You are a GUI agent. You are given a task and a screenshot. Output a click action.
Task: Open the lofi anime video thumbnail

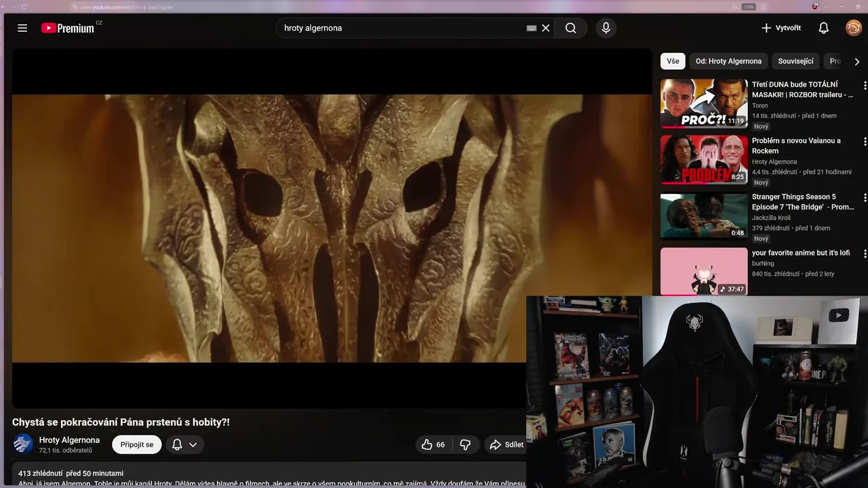[704, 272]
